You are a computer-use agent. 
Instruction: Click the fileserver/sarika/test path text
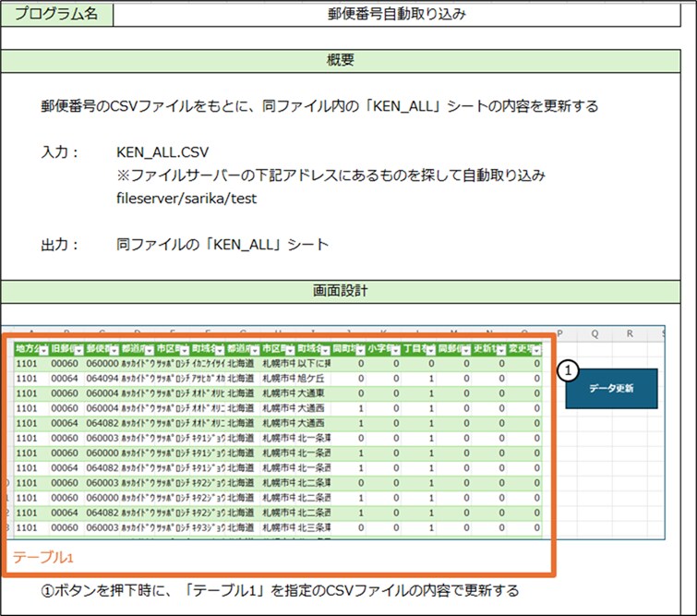(x=186, y=199)
